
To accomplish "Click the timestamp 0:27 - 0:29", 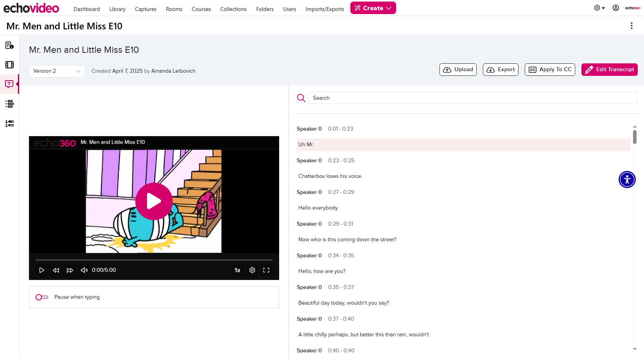I will point(341,192).
